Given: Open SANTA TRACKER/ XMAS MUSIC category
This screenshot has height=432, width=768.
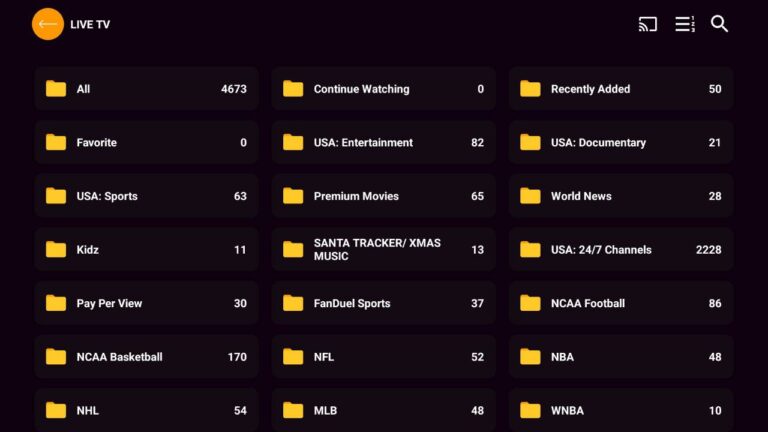Looking at the screenshot, I should 383,250.
